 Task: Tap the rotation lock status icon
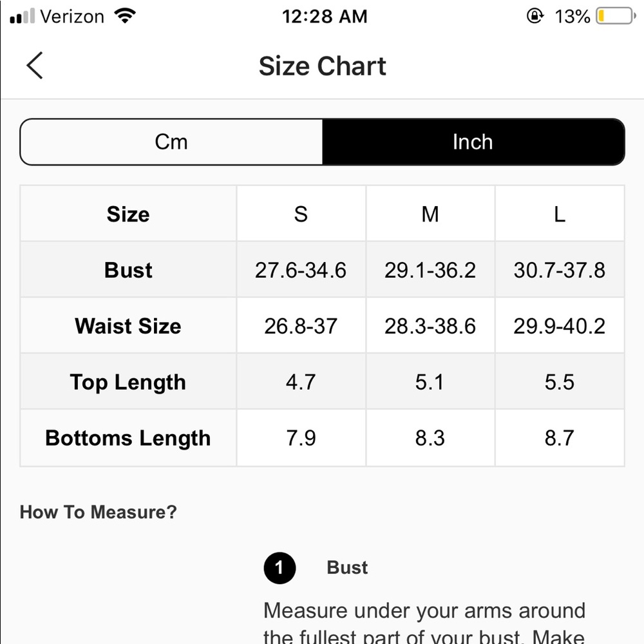(x=535, y=16)
